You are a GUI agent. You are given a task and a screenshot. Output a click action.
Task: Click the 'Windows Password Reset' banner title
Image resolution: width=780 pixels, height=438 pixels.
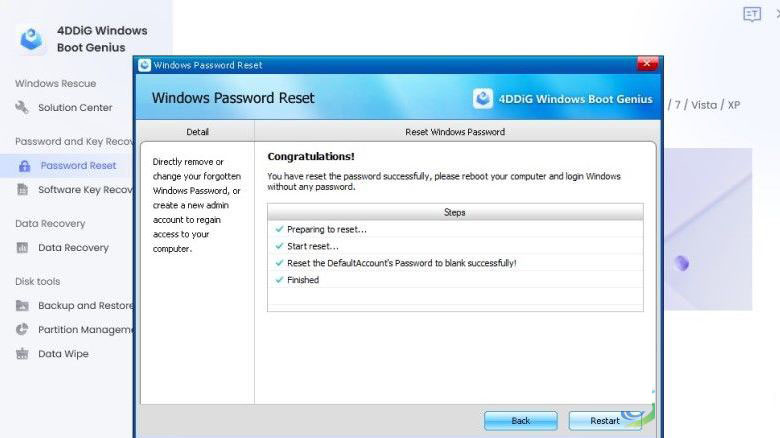click(233, 98)
